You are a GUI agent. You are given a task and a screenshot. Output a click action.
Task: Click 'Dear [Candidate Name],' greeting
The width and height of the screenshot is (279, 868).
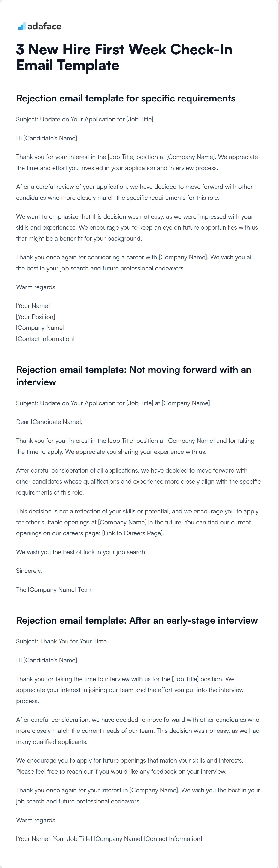(49, 422)
